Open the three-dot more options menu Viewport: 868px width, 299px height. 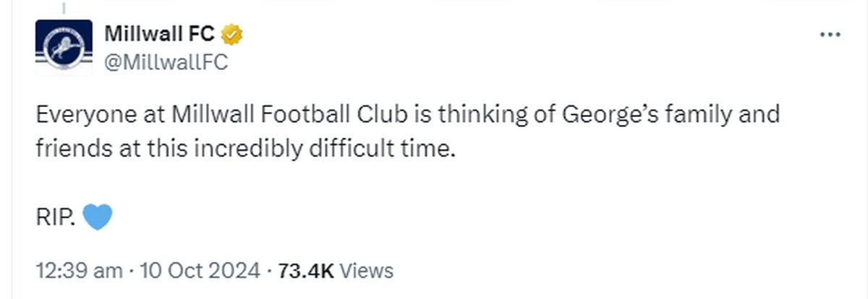pyautogui.click(x=830, y=34)
